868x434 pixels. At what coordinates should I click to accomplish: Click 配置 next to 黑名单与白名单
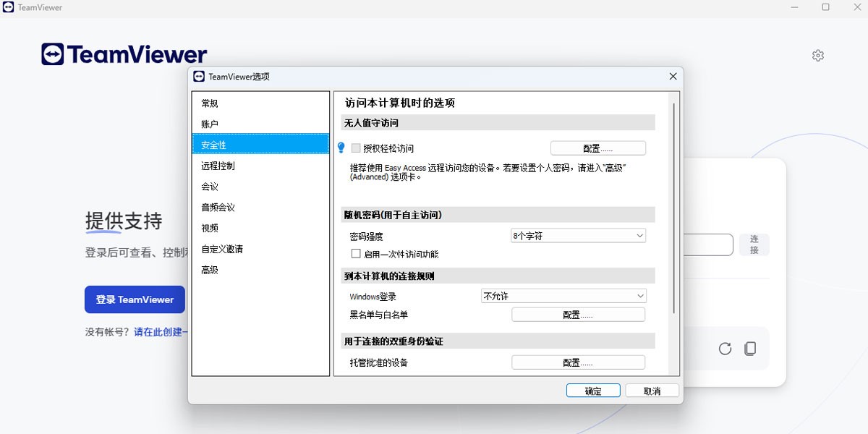(x=578, y=314)
